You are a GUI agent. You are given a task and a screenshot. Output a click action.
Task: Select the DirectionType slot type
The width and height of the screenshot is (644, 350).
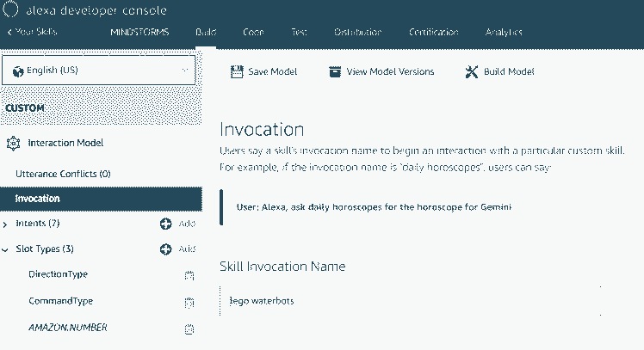(58, 274)
